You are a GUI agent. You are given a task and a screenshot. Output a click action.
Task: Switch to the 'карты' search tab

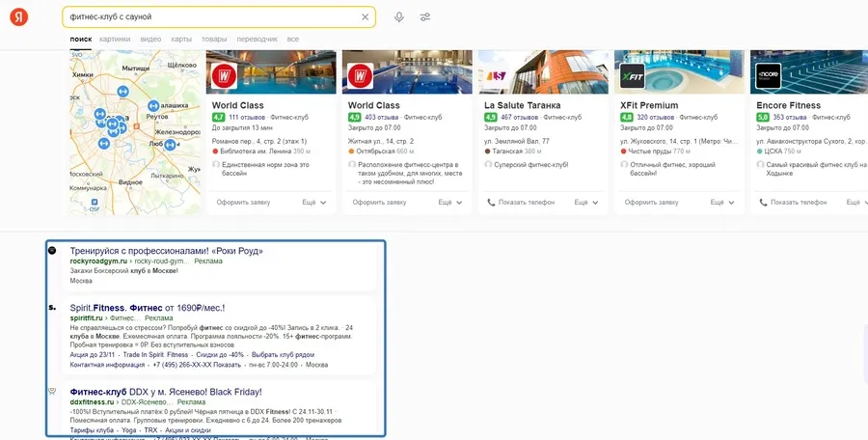point(181,39)
